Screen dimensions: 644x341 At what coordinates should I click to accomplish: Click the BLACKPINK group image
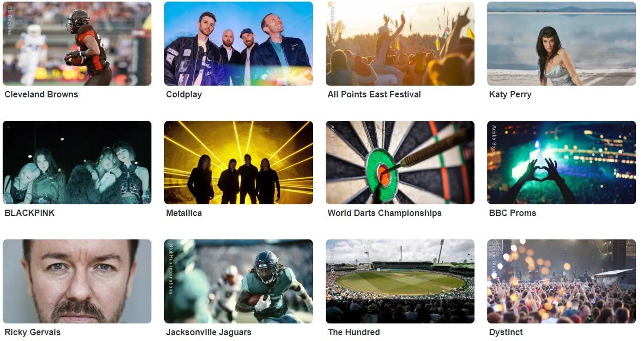tap(77, 163)
